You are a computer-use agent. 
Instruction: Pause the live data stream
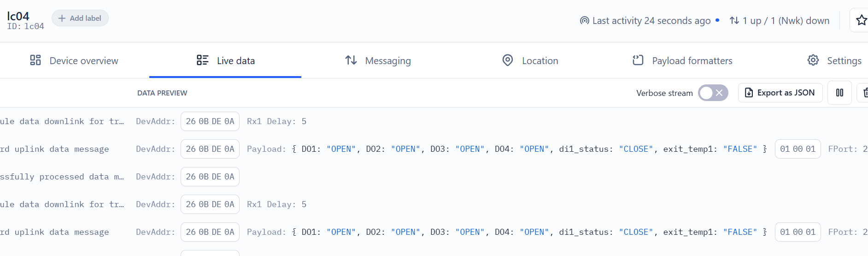click(x=839, y=93)
